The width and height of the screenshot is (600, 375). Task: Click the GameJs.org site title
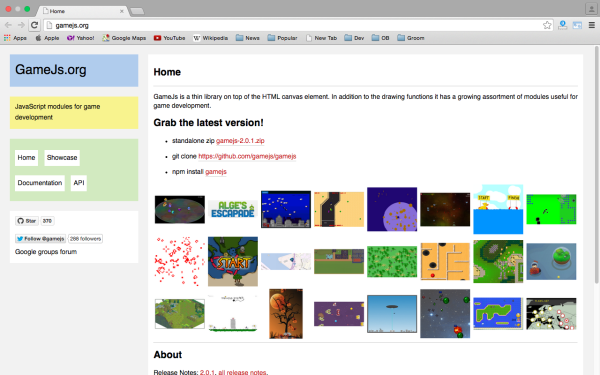[x=51, y=70]
